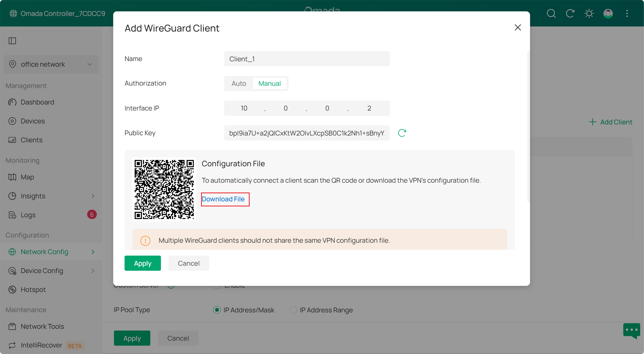Click the Public Key input field
The width and height of the screenshot is (644, 354).
[x=307, y=133]
